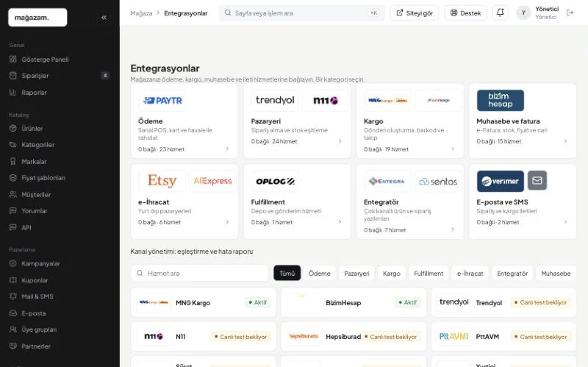Image resolution: width=588 pixels, height=367 pixels.
Task: Click the OPLOG logo in Fulfillment card
Action: pyautogui.click(x=275, y=181)
